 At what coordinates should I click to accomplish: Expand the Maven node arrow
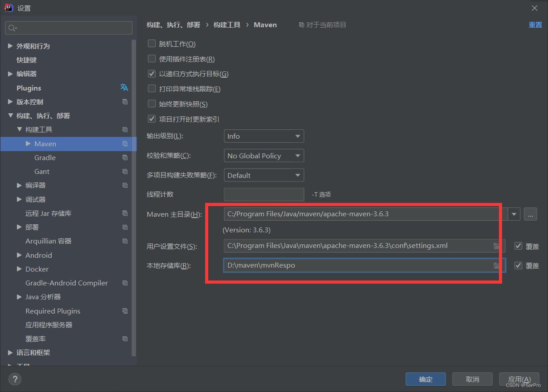(x=28, y=144)
